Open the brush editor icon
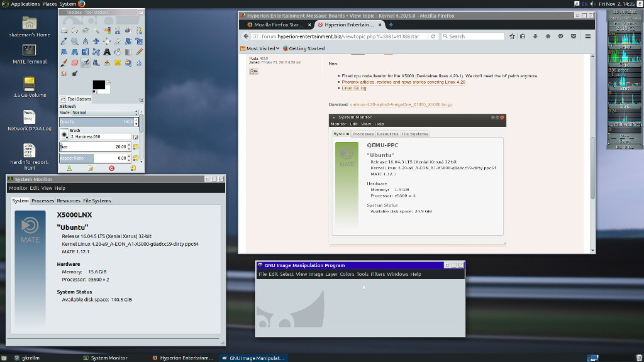The image size is (644, 362). pos(136,137)
